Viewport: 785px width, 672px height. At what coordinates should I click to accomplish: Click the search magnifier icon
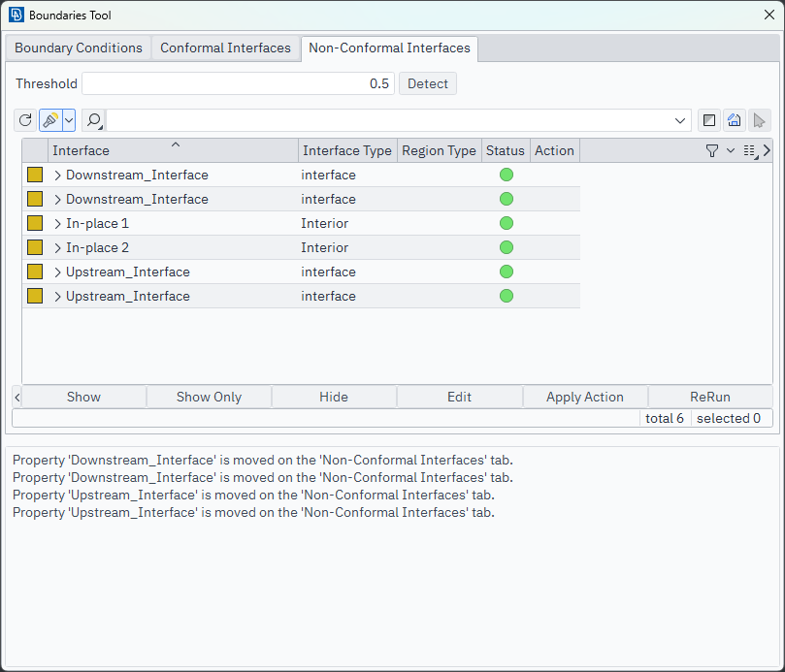point(94,120)
